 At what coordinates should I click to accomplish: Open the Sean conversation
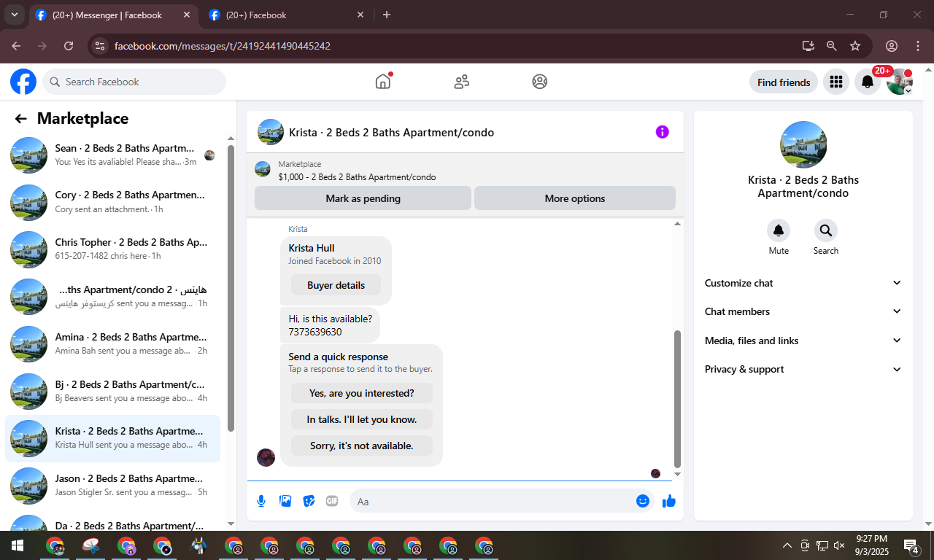point(113,155)
